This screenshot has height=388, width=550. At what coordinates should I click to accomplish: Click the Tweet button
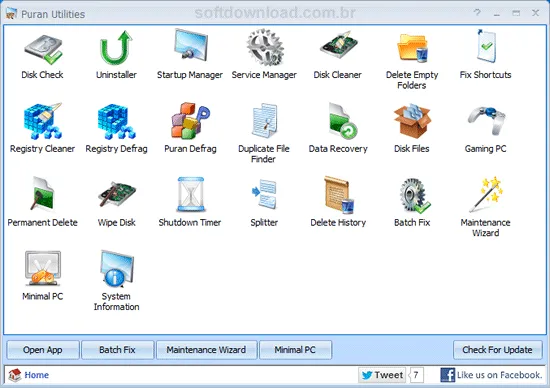[382, 375]
